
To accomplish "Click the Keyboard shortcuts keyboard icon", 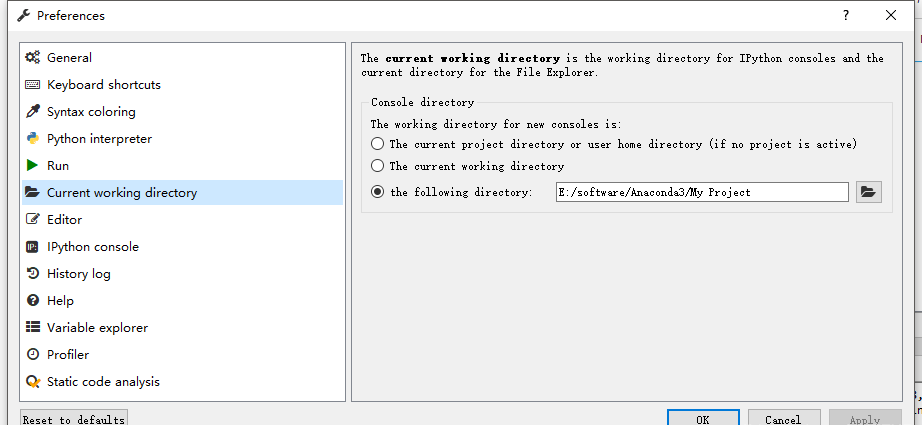I will 32,85.
